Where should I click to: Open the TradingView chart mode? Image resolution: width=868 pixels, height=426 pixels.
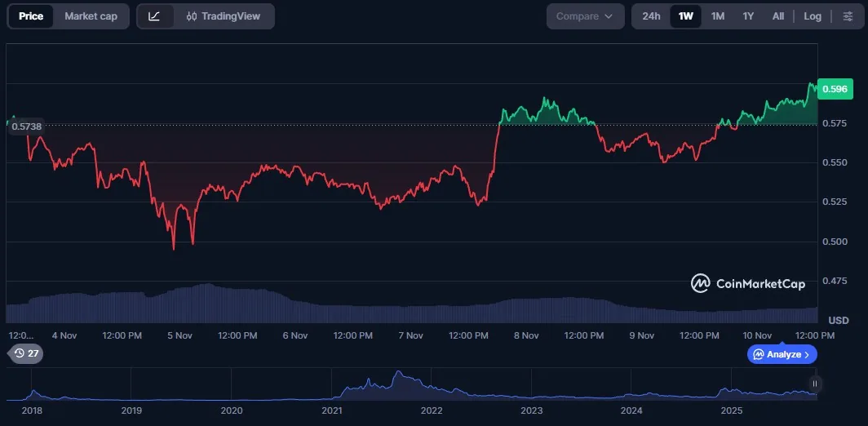pyautogui.click(x=224, y=16)
